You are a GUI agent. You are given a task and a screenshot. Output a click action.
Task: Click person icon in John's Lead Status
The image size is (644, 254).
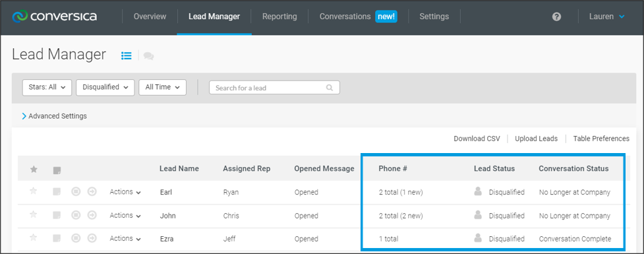pyautogui.click(x=478, y=214)
